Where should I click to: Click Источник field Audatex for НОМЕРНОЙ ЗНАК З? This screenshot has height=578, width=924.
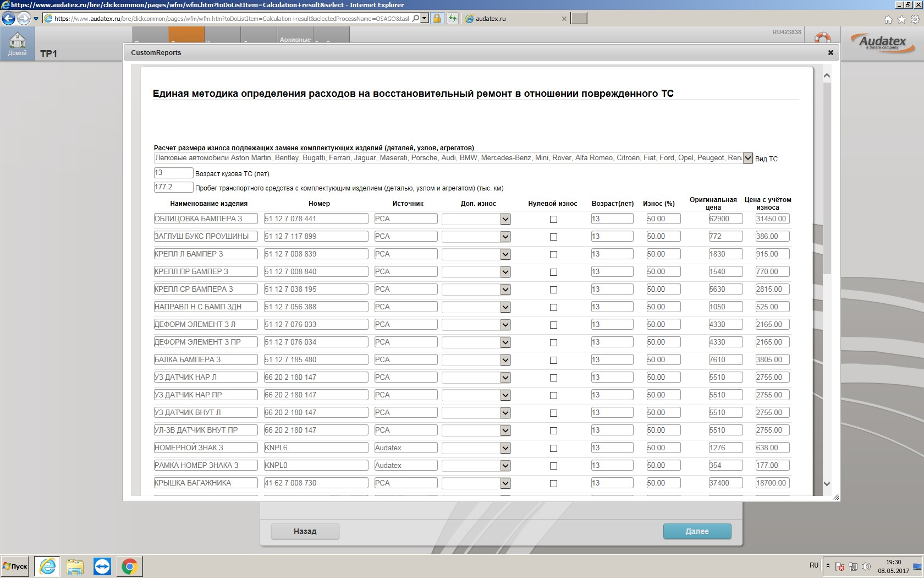click(x=406, y=448)
